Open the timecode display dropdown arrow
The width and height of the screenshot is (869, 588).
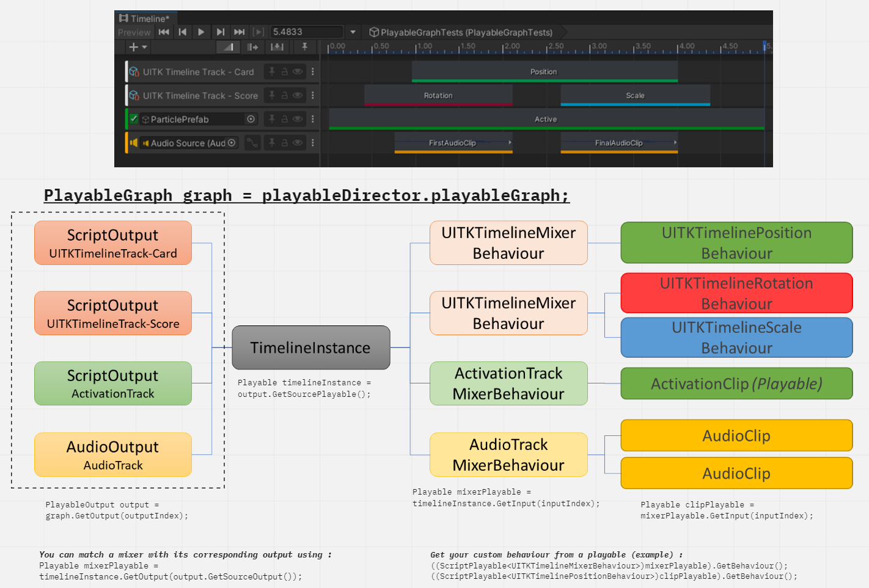click(353, 32)
